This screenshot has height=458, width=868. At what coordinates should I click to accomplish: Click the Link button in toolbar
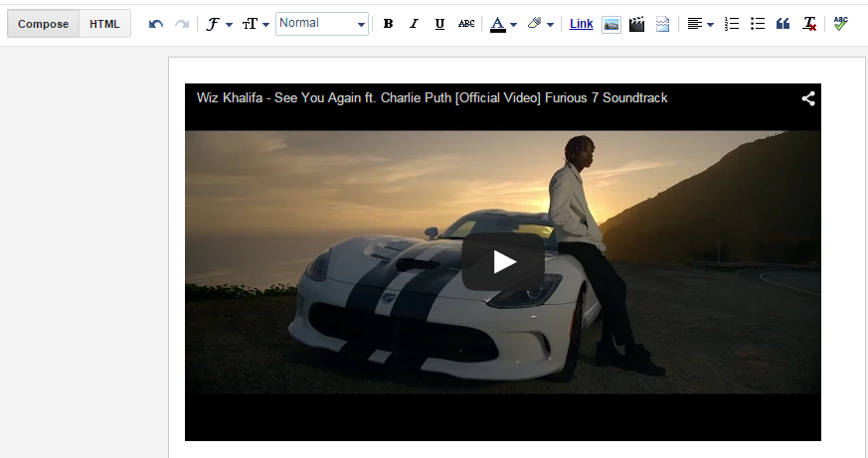[x=582, y=24]
